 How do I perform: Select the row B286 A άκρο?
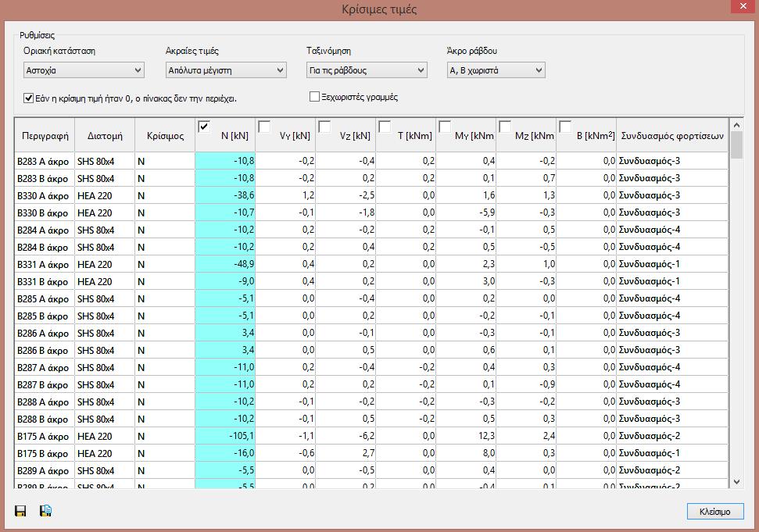point(371,333)
